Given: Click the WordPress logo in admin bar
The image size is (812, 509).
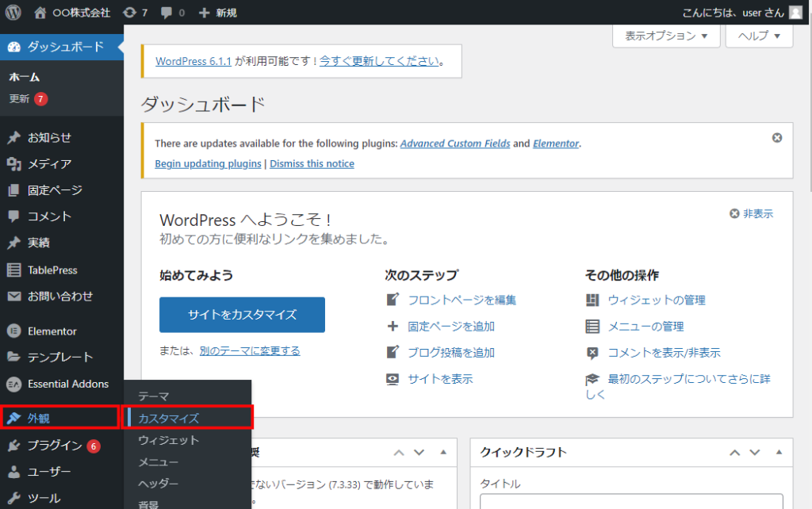Looking at the screenshot, I should click(x=13, y=13).
